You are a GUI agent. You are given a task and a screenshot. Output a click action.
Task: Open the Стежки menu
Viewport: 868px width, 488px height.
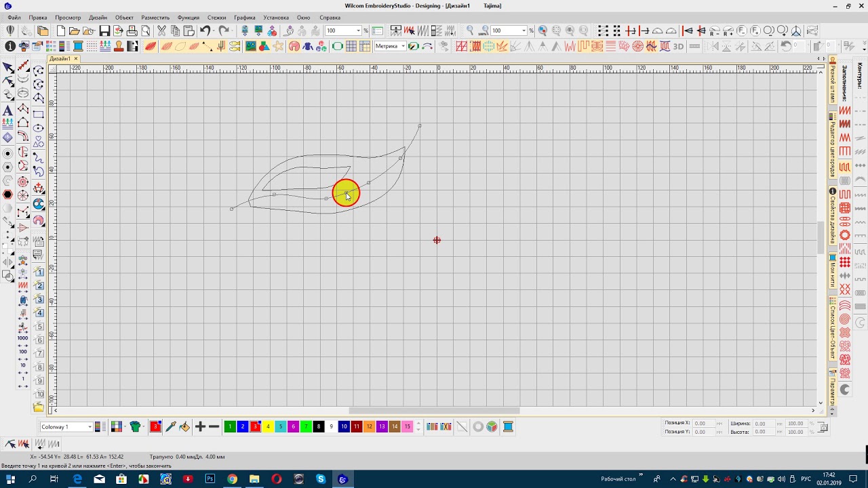(217, 18)
